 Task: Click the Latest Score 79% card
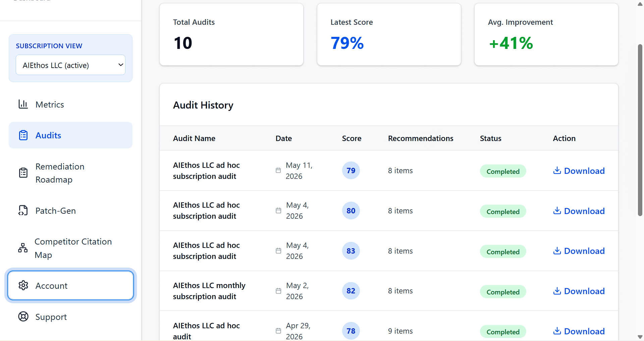coord(389,35)
